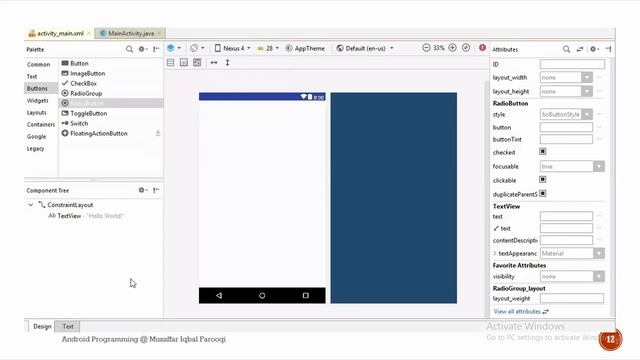This screenshot has height=360, width=640.
Task: Toggle the duplicateParentState checkbox
Action: click(x=542, y=193)
